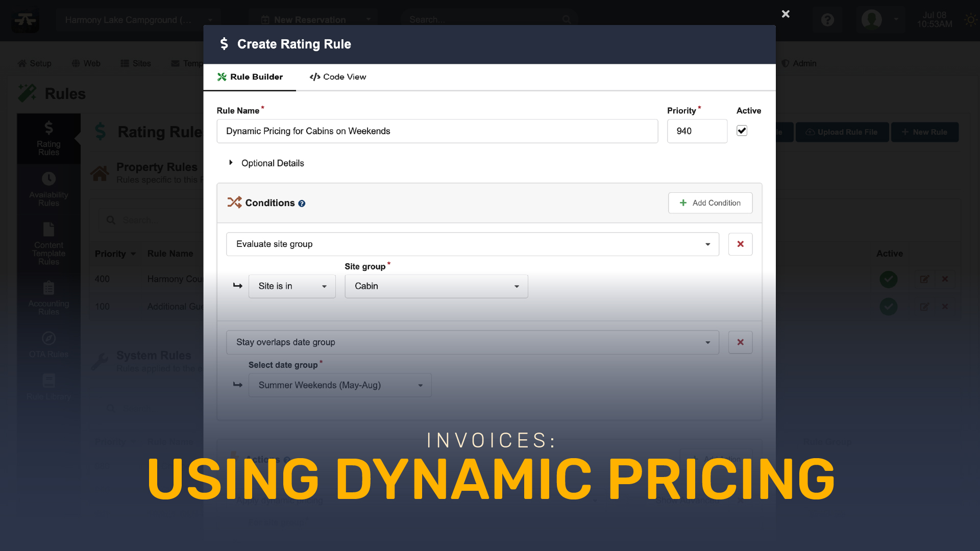980x551 pixels.
Task: Select OTA Rules in the sidebar
Action: 48,345
